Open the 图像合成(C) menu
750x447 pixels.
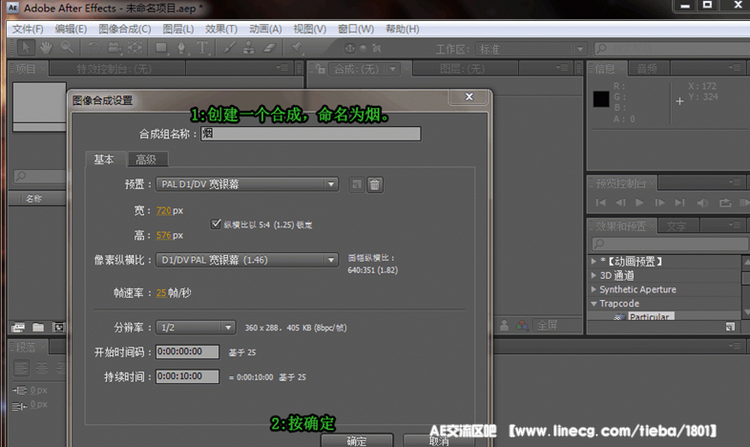[x=125, y=29]
